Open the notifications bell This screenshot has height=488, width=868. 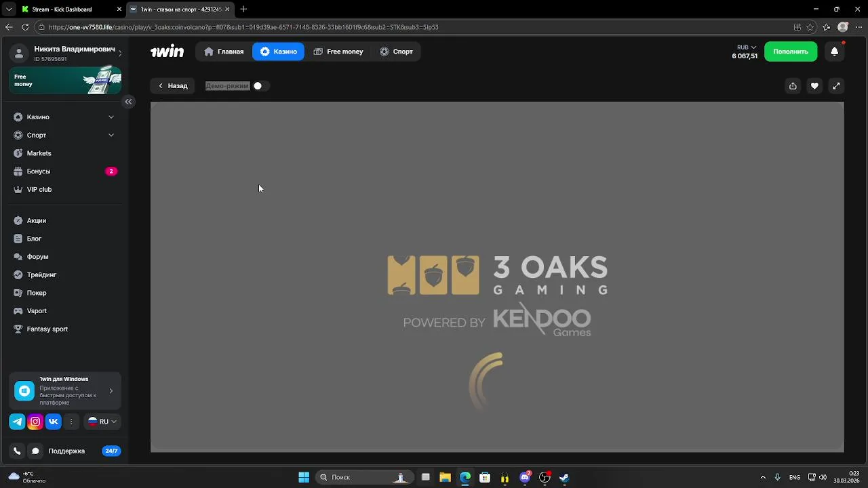[x=835, y=52]
